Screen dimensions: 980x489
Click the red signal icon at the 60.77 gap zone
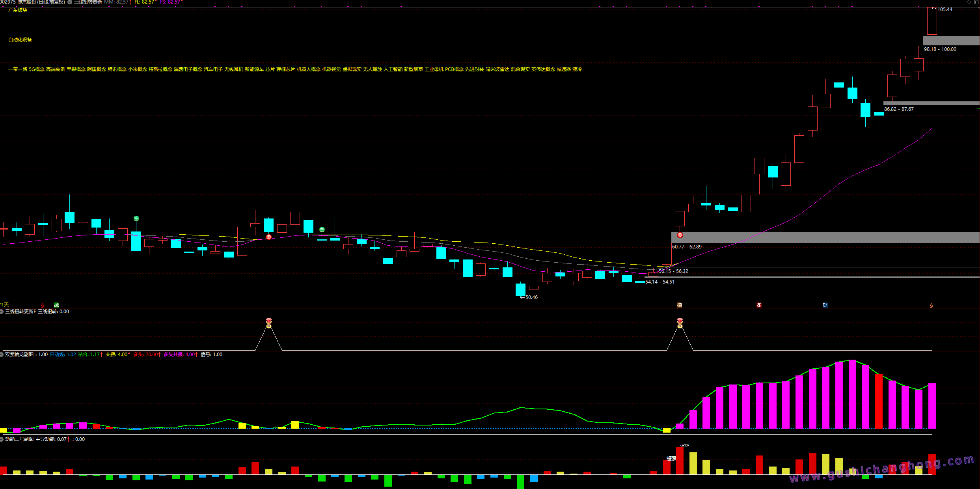click(680, 235)
